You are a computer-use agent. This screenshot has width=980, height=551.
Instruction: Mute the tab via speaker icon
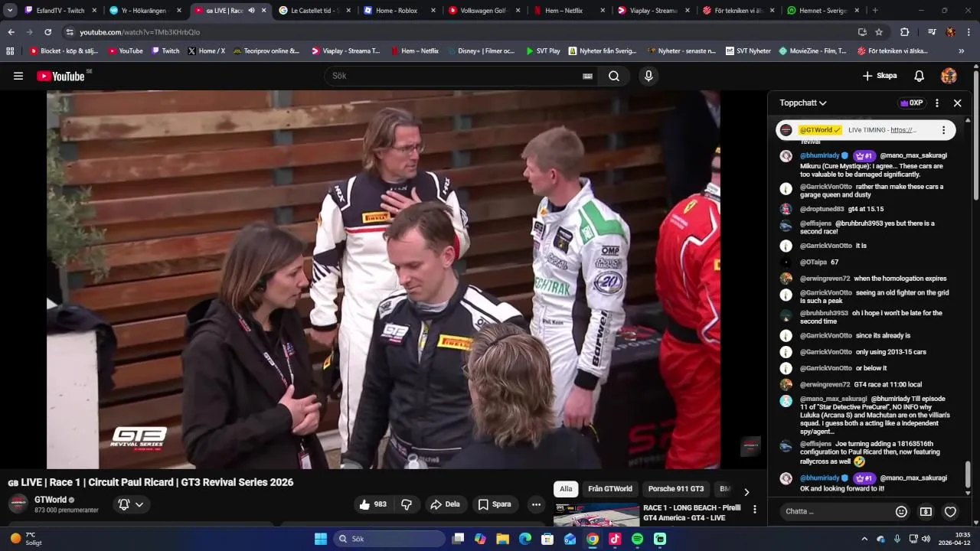pos(251,11)
